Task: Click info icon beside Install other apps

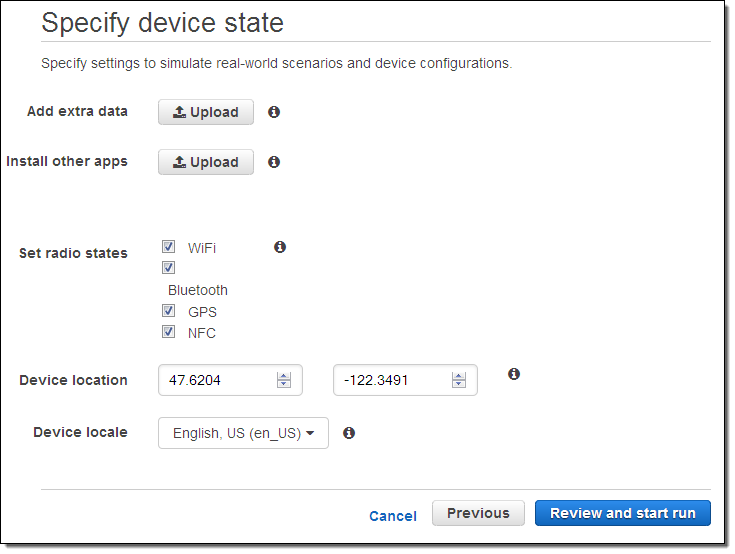Action: pyautogui.click(x=274, y=162)
